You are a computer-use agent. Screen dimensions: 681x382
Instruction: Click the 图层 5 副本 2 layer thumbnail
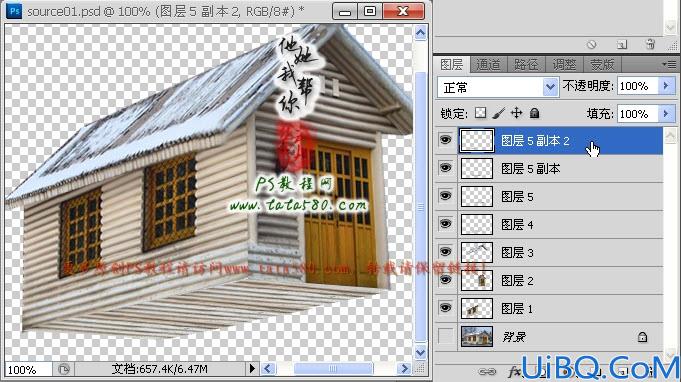[476, 140]
